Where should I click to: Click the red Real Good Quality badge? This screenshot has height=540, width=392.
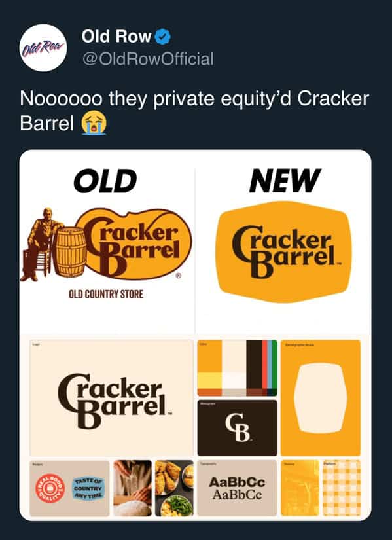(50, 489)
